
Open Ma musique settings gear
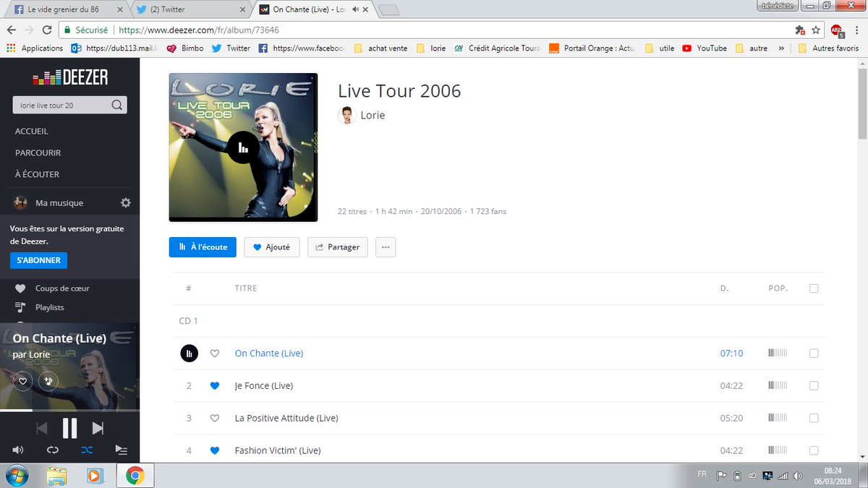click(x=126, y=203)
